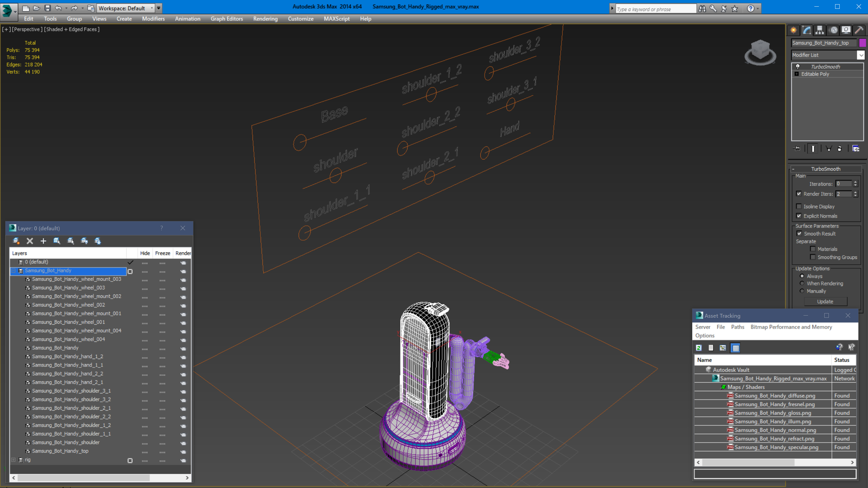Screen dimensions: 868x488
Task: Open the Utilities hammer panel tab
Action: click(859, 30)
